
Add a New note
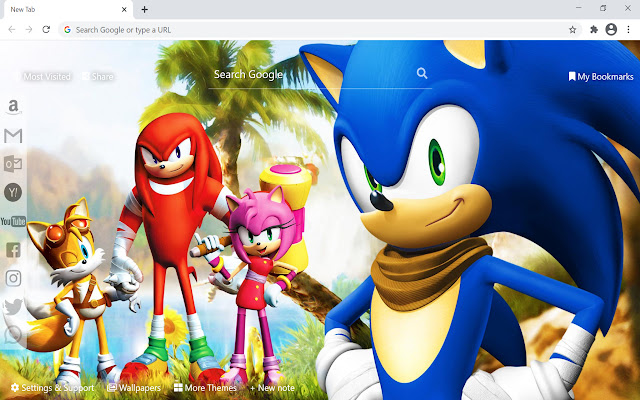[272, 388]
